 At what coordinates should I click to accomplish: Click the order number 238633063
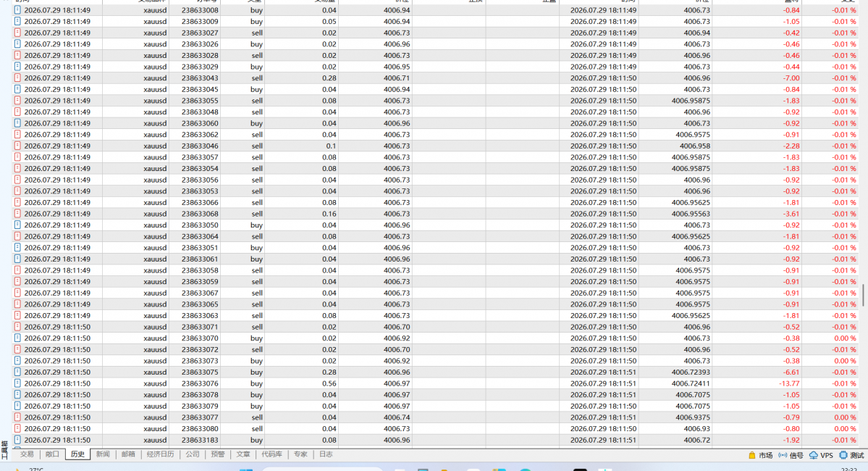(200, 315)
